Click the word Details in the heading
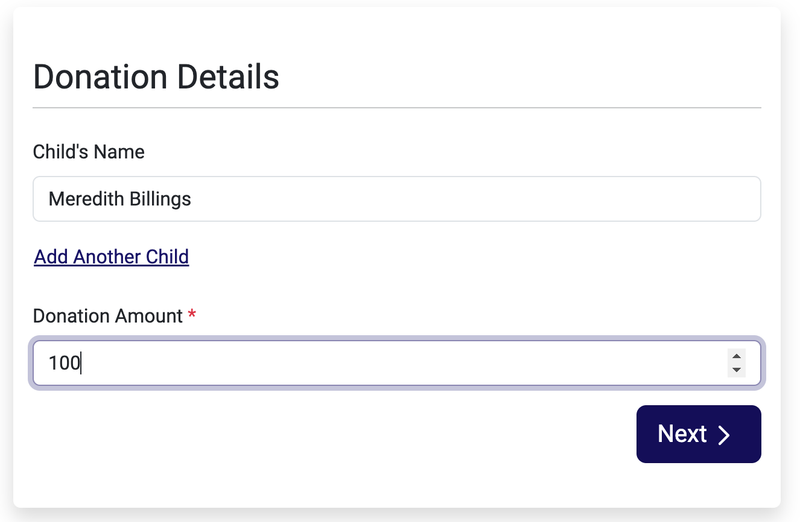This screenshot has width=800, height=522. point(224,77)
